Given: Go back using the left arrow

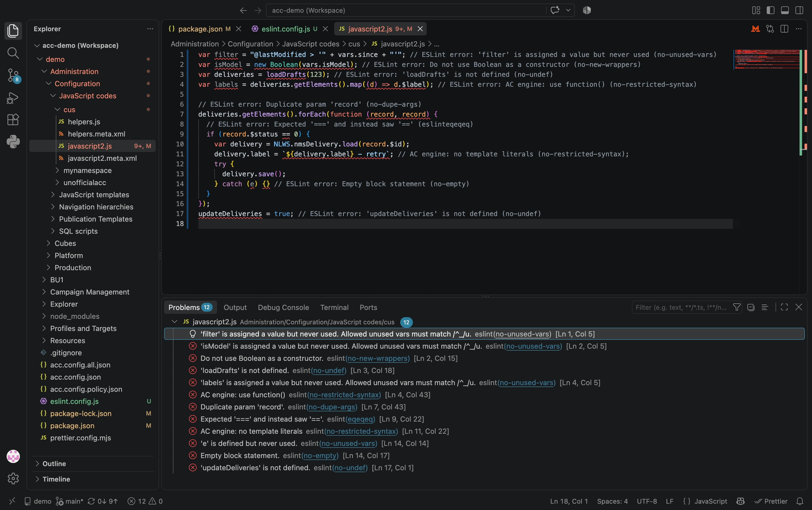Looking at the screenshot, I should (243, 10).
